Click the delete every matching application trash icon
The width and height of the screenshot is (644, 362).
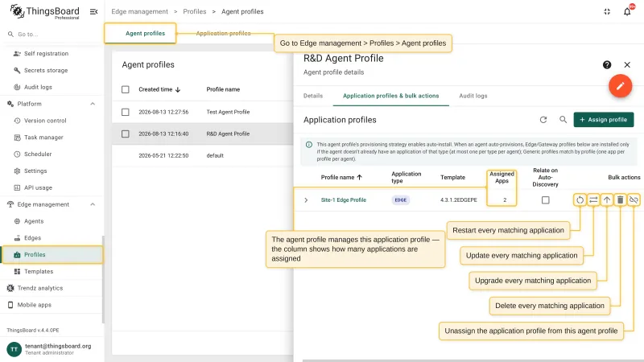pos(620,200)
